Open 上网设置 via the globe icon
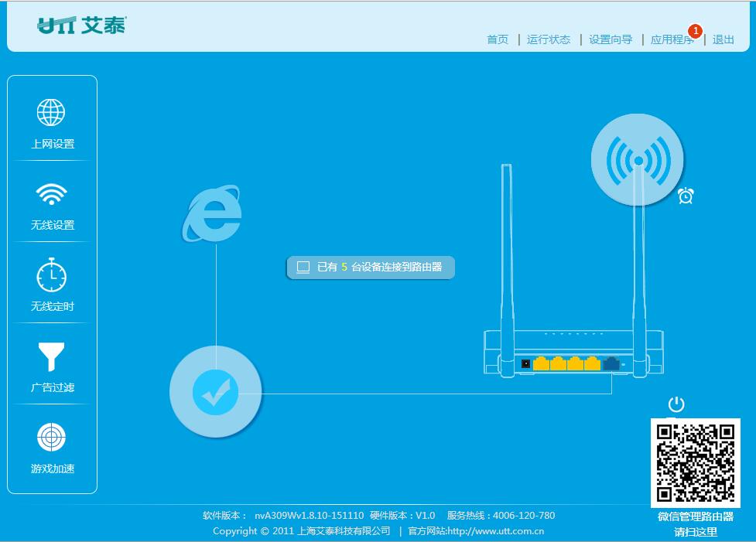 click(50, 111)
